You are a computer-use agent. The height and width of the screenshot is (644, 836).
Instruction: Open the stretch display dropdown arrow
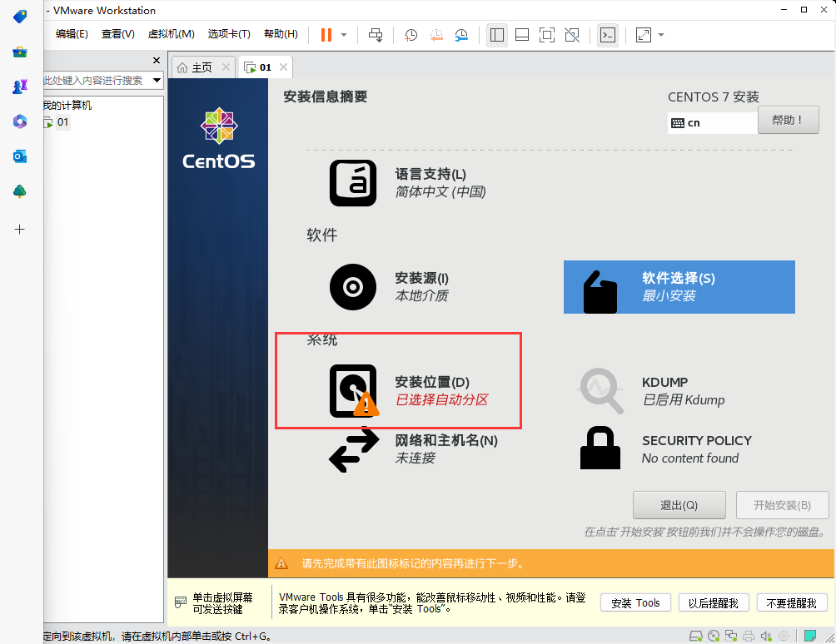coord(661,35)
